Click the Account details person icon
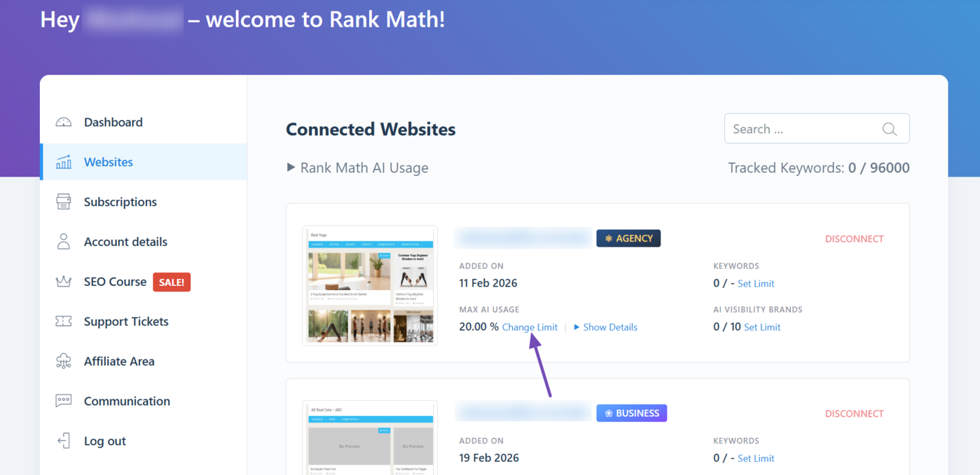The image size is (980, 475). pyautogui.click(x=64, y=242)
